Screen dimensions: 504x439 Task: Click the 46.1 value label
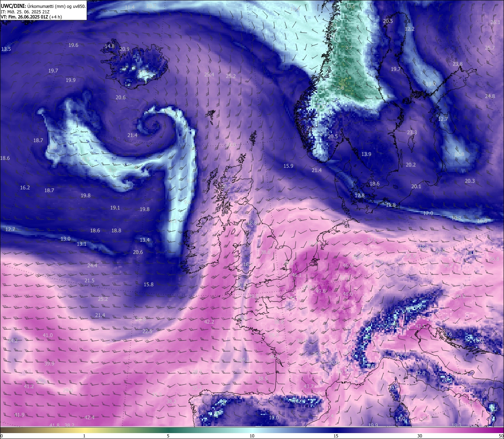296,275
